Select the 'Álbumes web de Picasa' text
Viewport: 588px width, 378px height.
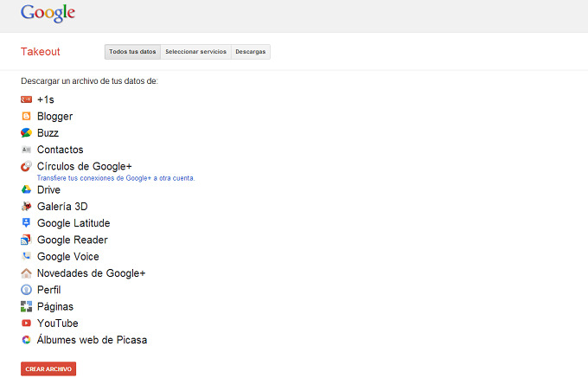(92, 339)
